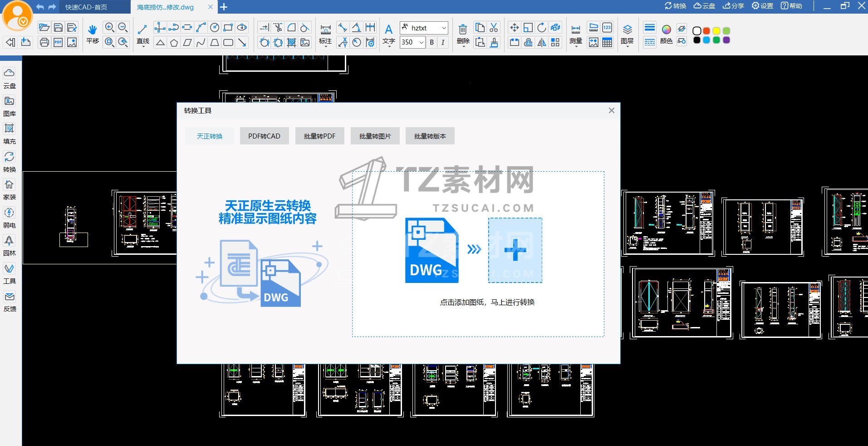868x446 pixels.
Task: Open 设置 settings in title bar
Action: 762,6
